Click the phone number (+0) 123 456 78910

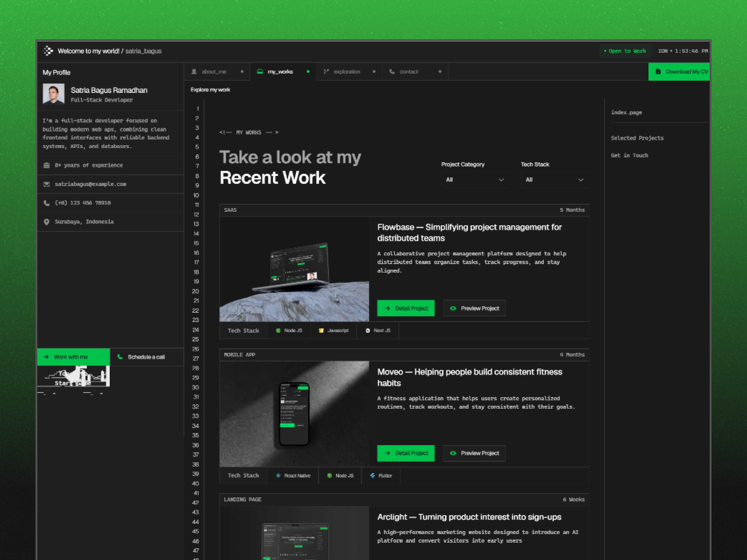pyautogui.click(x=83, y=203)
